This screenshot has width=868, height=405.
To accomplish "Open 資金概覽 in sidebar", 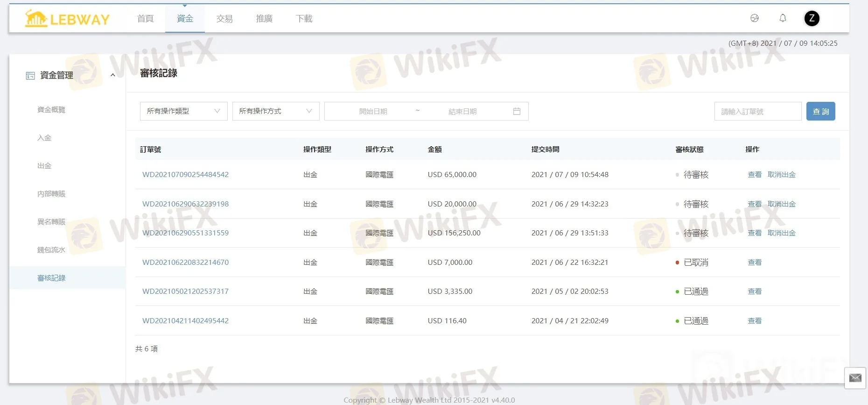I will [51, 110].
